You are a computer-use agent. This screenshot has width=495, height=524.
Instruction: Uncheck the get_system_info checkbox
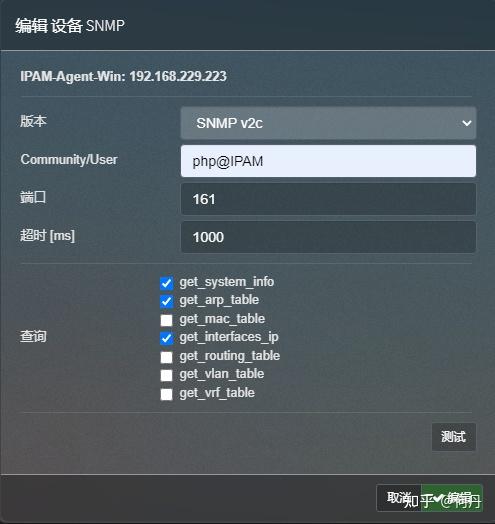[166, 283]
